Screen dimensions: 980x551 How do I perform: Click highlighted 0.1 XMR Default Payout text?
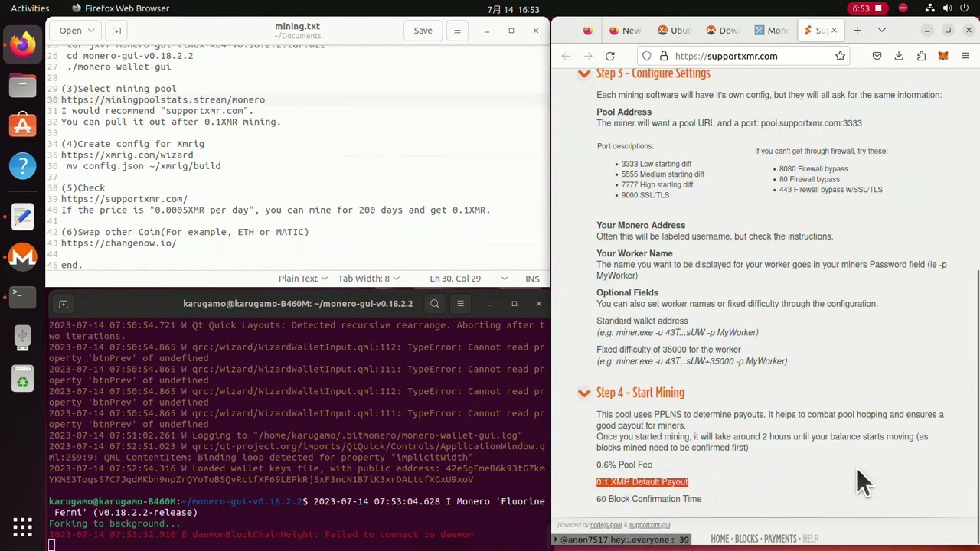(x=642, y=482)
